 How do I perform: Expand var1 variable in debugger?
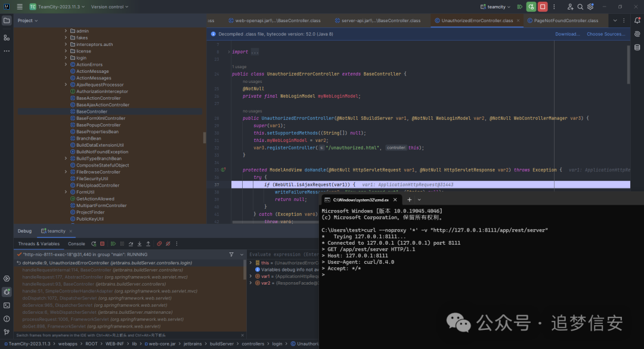coord(251,276)
